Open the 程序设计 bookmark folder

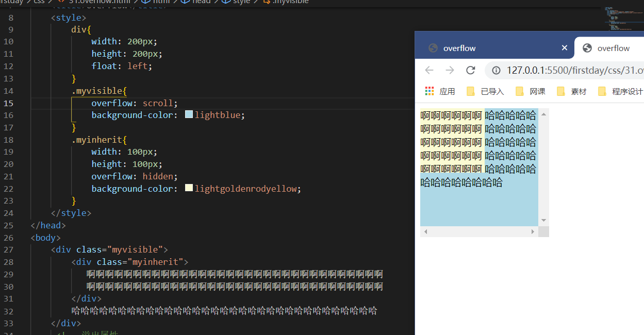[x=620, y=91]
